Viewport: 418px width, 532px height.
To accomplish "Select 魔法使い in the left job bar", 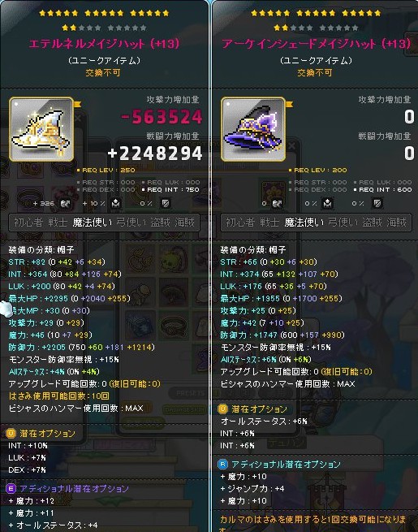I will coord(92,223).
